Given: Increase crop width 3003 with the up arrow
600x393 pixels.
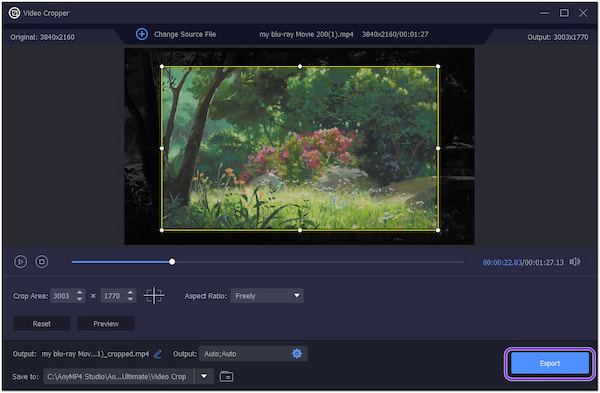Looking at the screenshot, I should click(80, 292).
